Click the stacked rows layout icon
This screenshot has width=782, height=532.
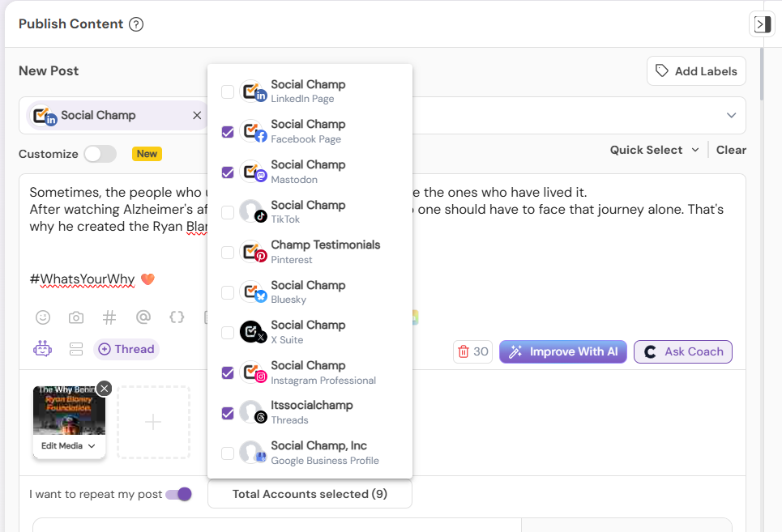click(x=76, y=349)
